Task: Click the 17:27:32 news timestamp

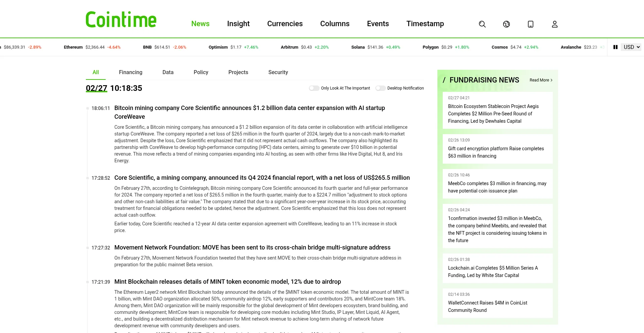Action: point(101,248)
